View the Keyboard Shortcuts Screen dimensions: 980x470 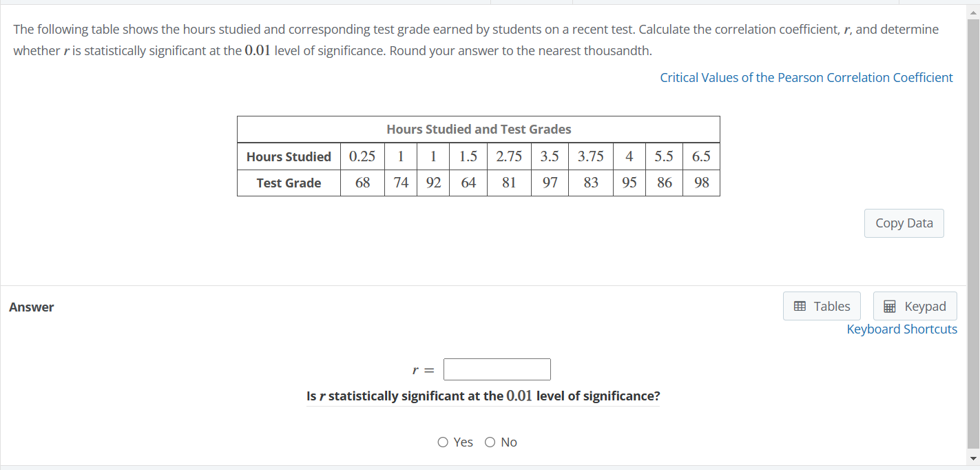[x=901, y=329]
